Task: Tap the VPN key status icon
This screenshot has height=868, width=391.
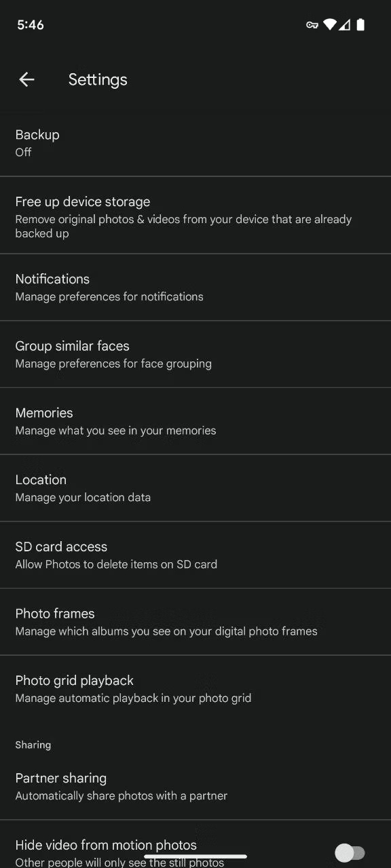Action: pyautogui.click(x=312, y=25)
